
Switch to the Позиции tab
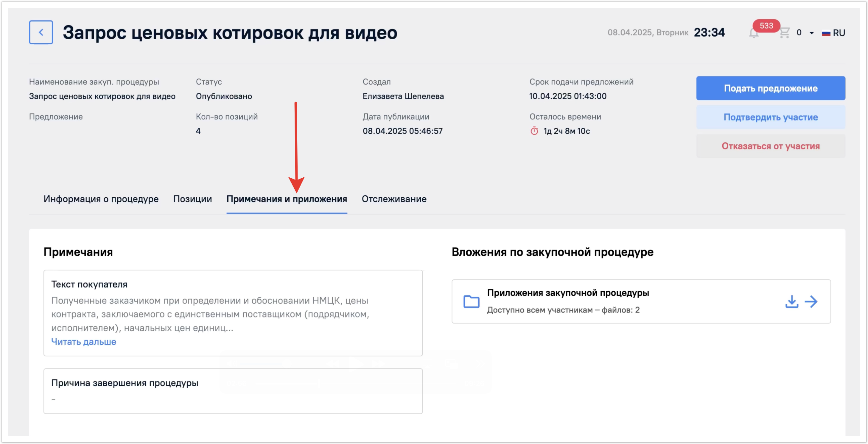tap(192, 199)
